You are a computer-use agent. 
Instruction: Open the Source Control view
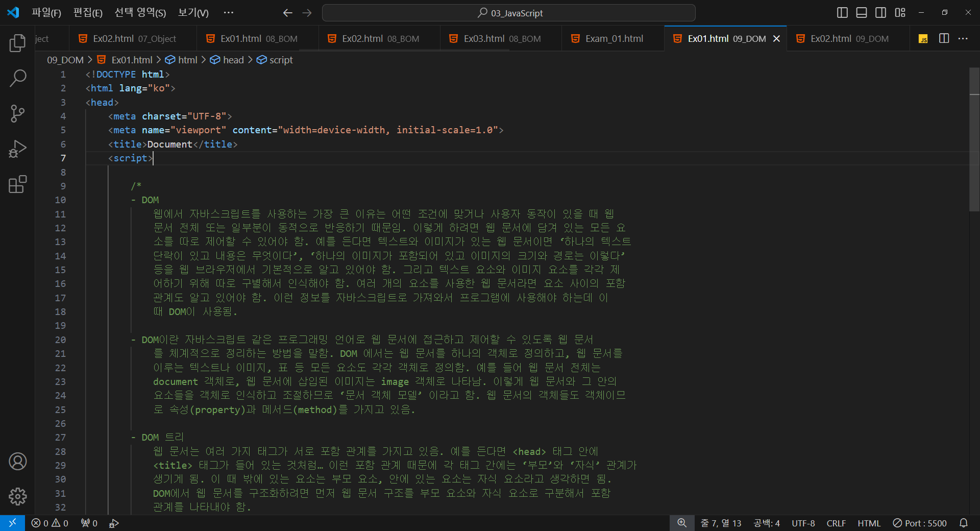[17, 113]
